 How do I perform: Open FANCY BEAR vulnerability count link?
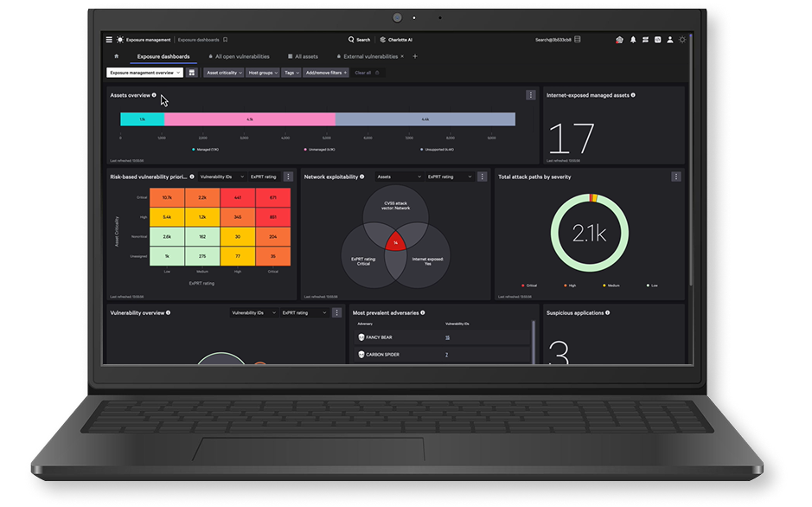click(x=447, y=337)
